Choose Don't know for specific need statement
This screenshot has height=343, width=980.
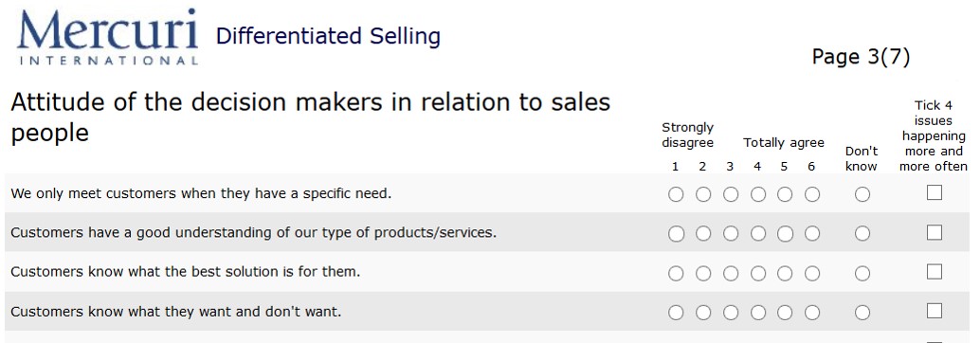point(862,194)
